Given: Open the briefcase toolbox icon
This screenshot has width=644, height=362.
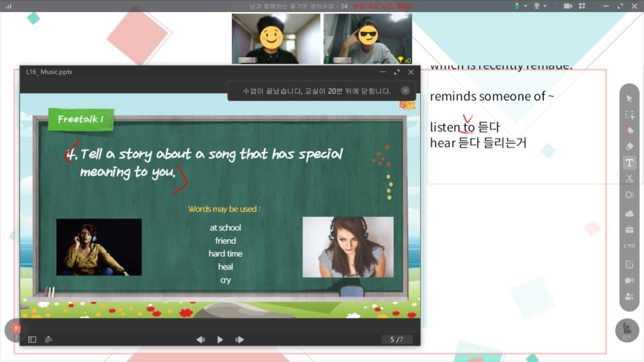Looking at the screenshot, I should [629, 229].
